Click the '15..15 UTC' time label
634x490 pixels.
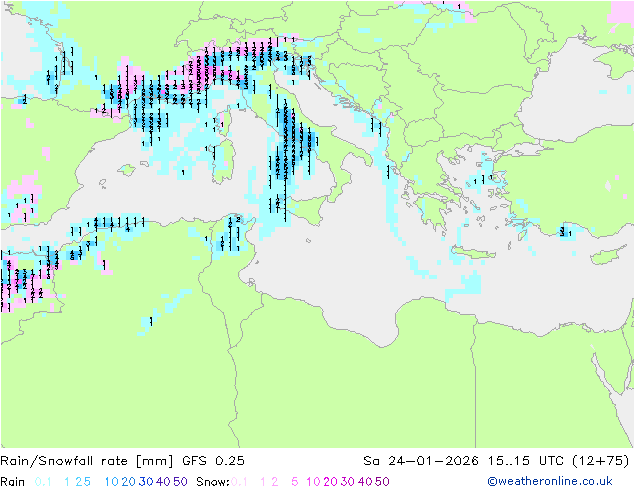pyautogui.click(x=526, y=460)
